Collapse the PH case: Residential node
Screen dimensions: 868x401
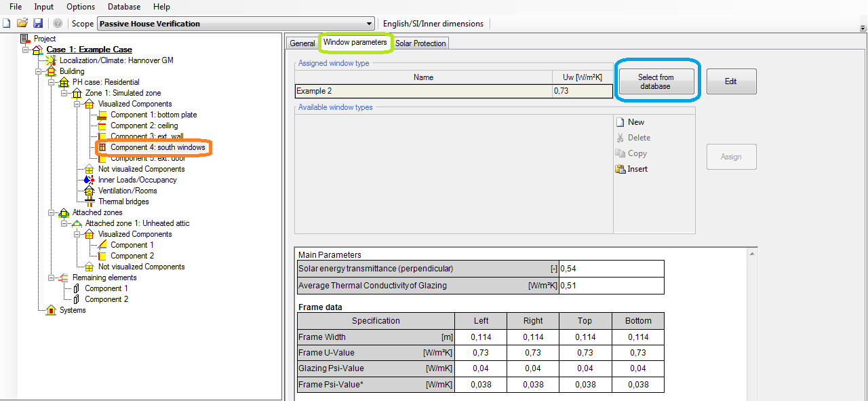tap(51, 82)
